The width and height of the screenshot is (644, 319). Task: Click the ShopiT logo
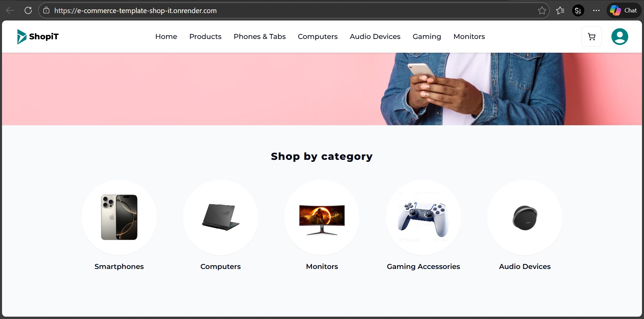click(38, 37)
